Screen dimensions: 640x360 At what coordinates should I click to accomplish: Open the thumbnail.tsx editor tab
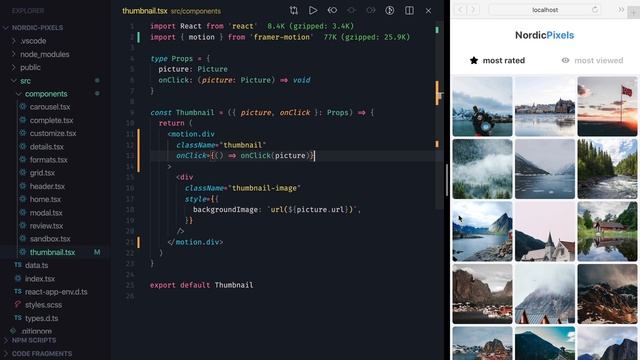coord(171,11)
